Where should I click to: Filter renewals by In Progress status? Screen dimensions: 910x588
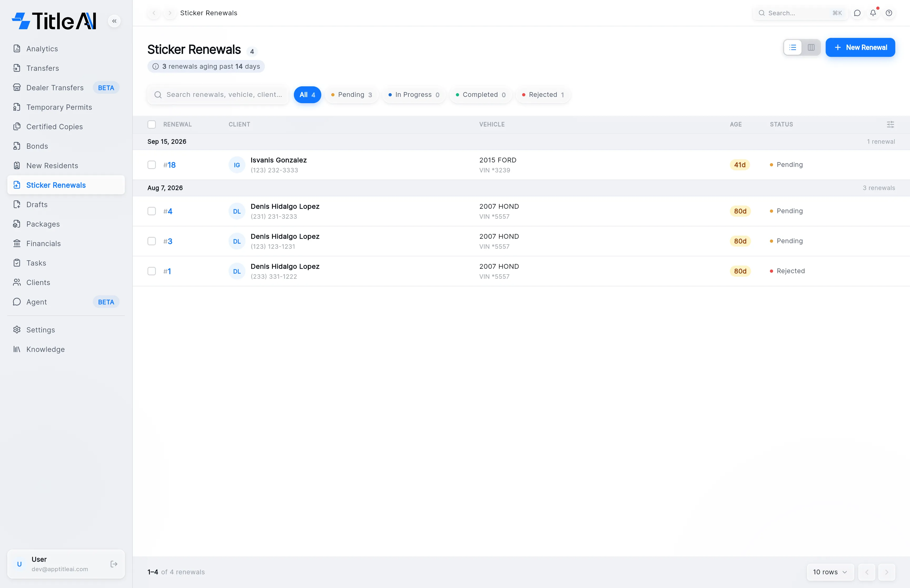click(414, 95)
